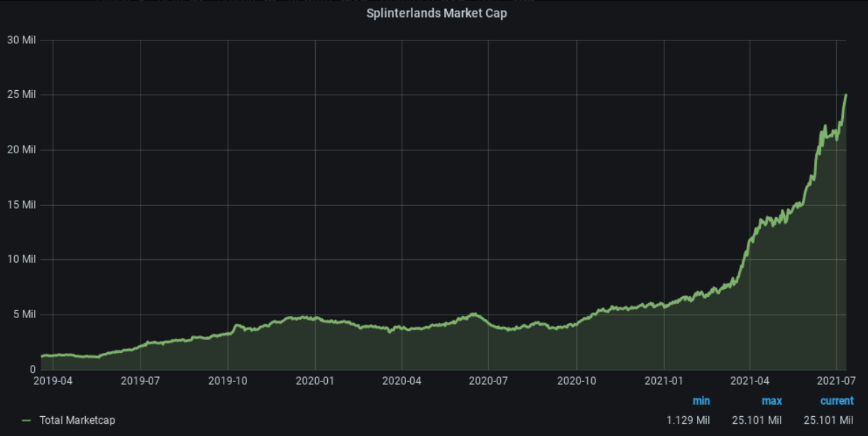Click the 2021-01 x-axis label

pyautogui.click(x=664, y=381)
